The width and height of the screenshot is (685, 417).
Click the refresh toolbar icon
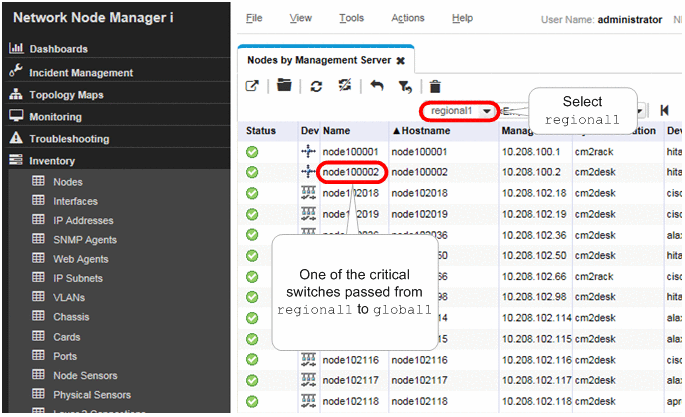coord(315,87)
